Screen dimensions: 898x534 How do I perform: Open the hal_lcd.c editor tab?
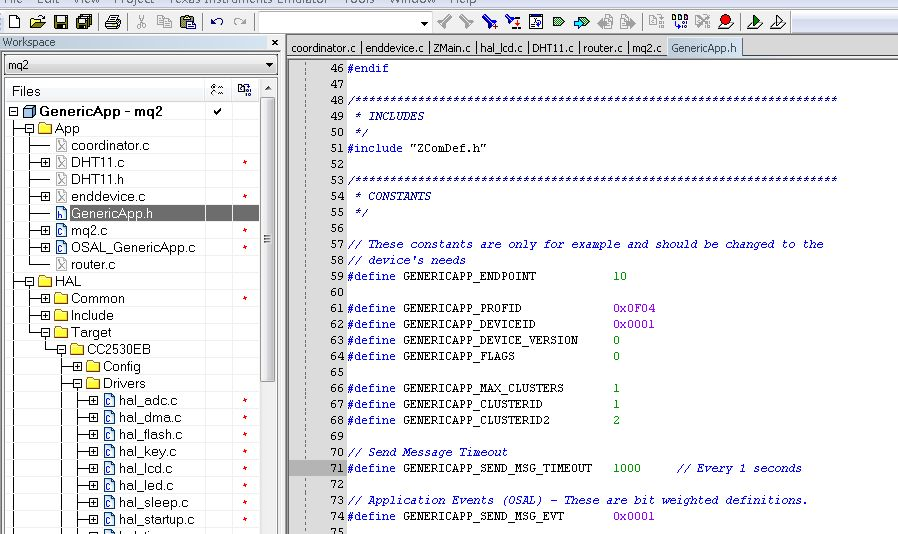point(501,48)
